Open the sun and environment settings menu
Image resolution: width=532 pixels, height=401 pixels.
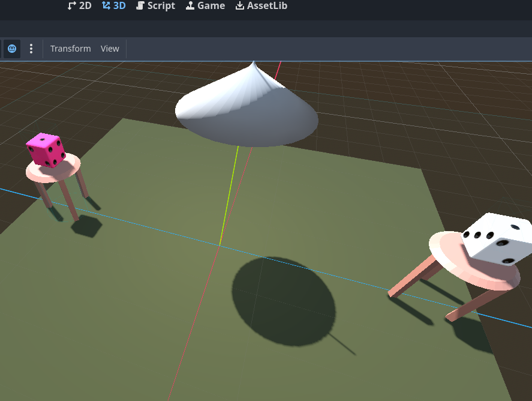[x=31, y=49]
